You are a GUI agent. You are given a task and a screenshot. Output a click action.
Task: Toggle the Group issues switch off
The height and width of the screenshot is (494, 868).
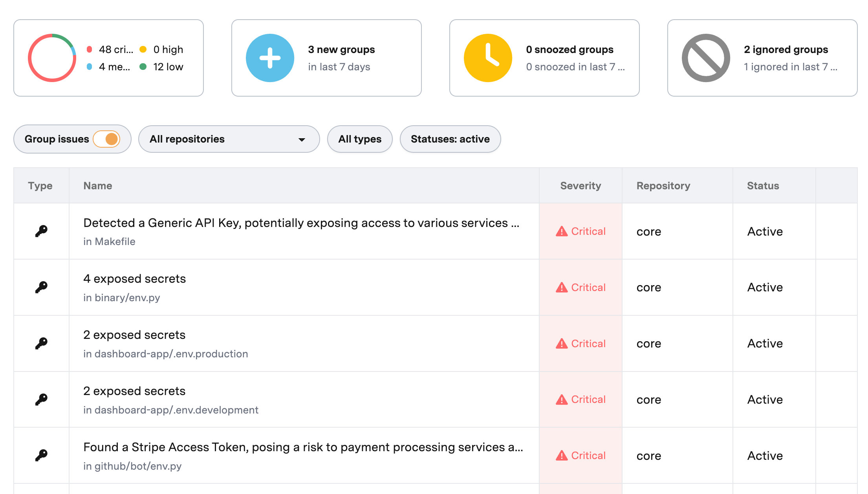point(107,139)
